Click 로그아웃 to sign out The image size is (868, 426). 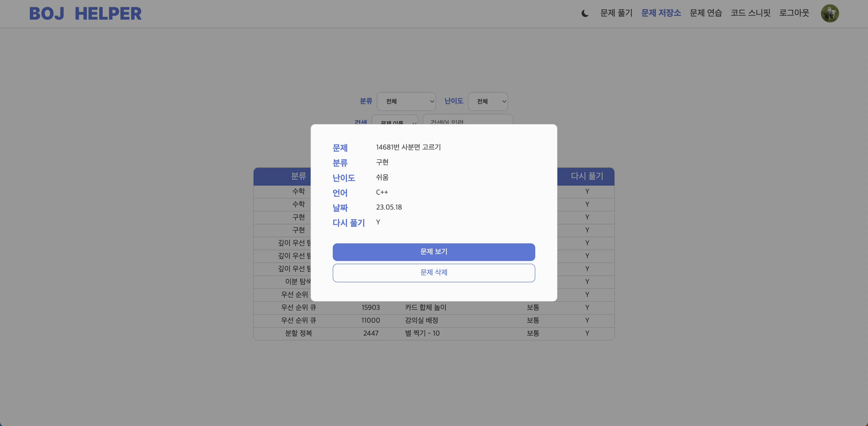[794, 13]
